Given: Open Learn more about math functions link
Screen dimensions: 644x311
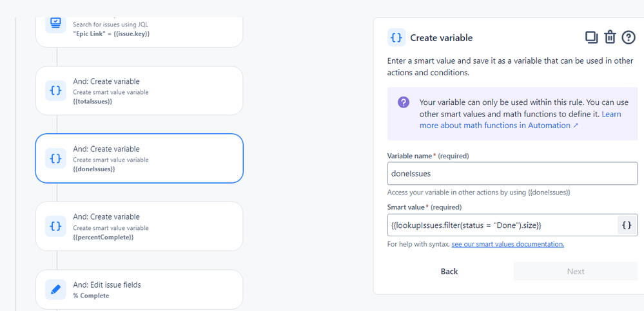Looking at the screenshot, I should tap(520, 120).
